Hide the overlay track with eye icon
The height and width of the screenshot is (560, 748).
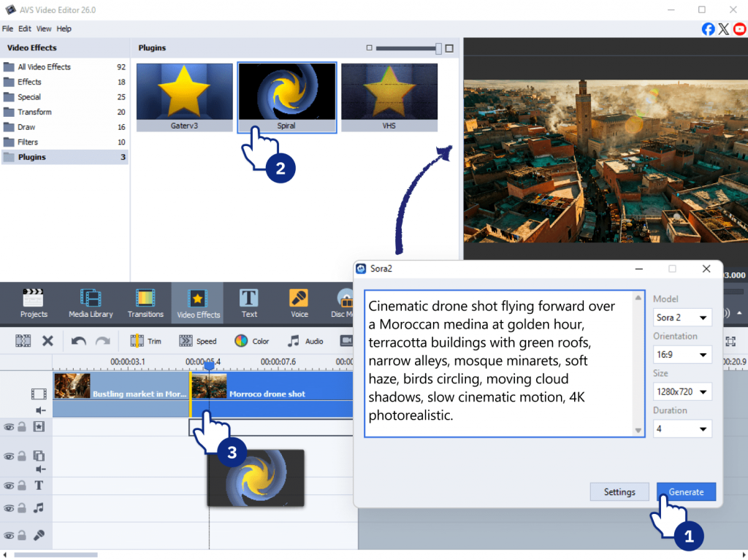(x=9, y=456)
